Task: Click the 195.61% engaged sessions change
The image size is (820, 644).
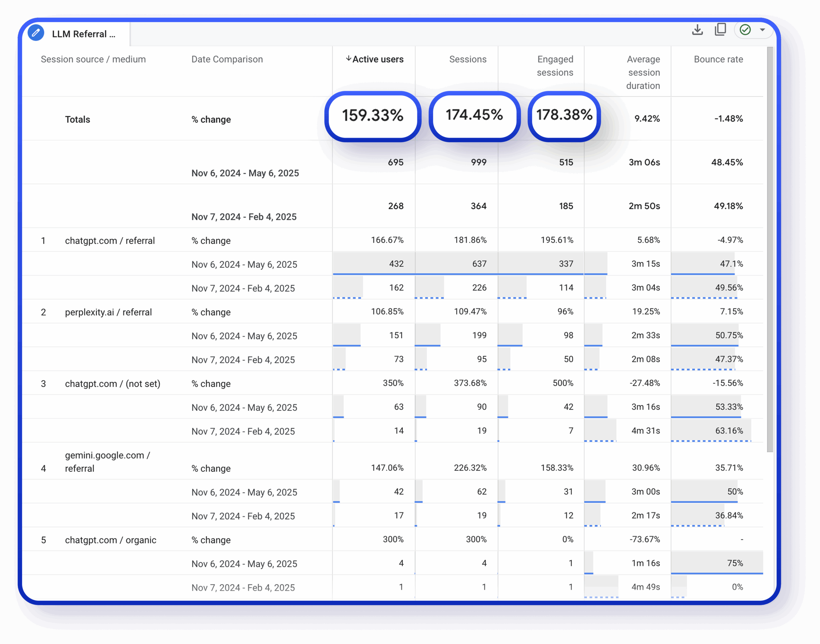Action: (557, 240)
